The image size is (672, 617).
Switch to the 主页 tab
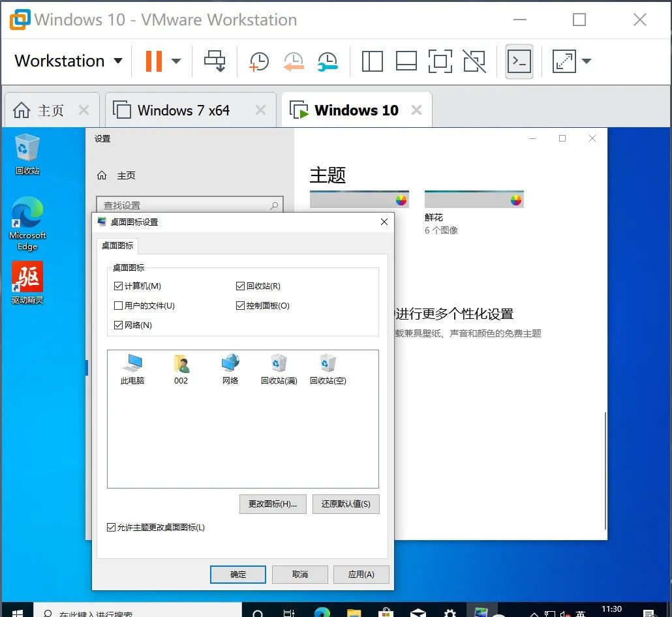[46, 110]
